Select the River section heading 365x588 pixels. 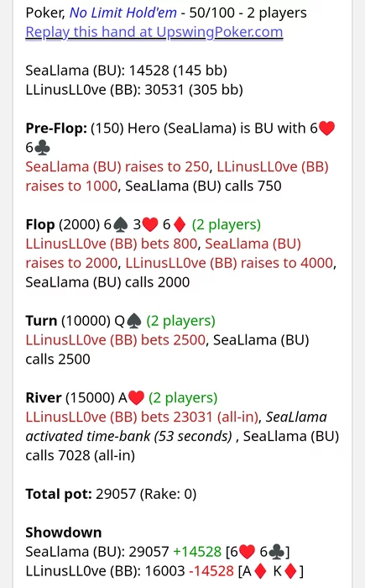[x=44, y=398]
